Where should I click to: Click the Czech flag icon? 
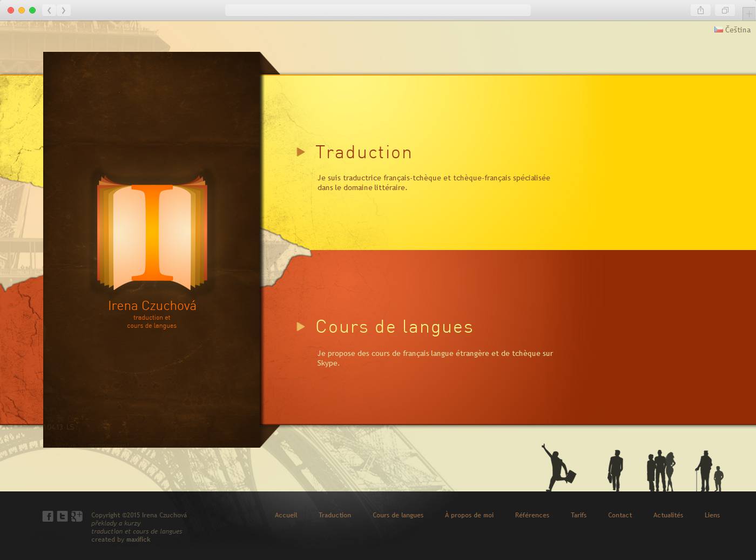[718, 30]
